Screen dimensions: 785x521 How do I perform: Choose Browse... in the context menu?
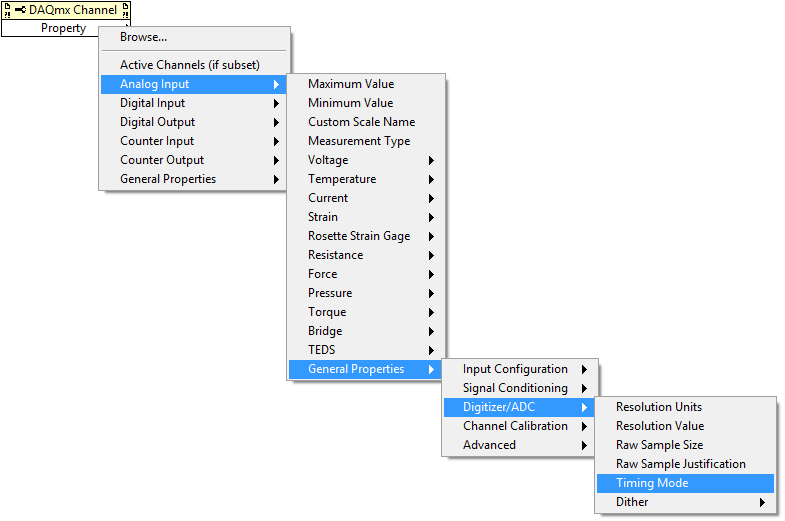(194, 37)
